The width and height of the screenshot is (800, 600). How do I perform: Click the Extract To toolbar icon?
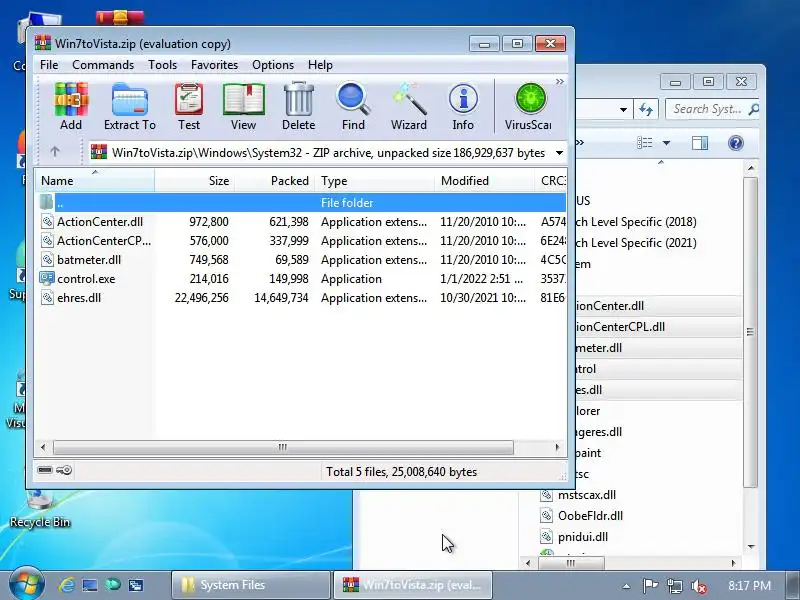pos(130,107)
